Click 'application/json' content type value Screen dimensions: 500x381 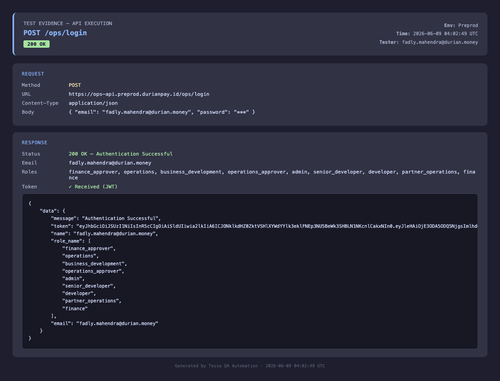93,103
